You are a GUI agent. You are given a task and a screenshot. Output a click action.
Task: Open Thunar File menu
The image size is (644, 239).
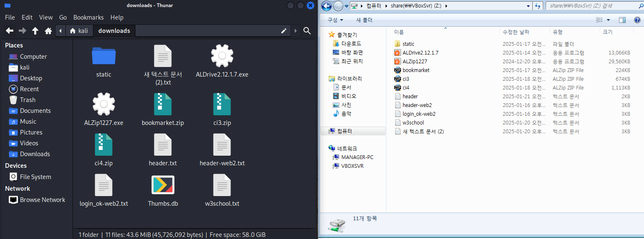[x=10, y=17]
